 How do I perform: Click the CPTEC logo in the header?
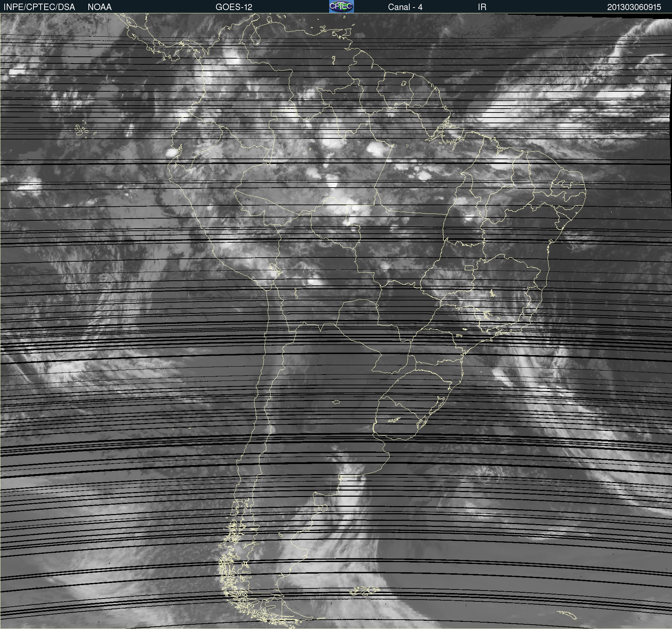341,6
